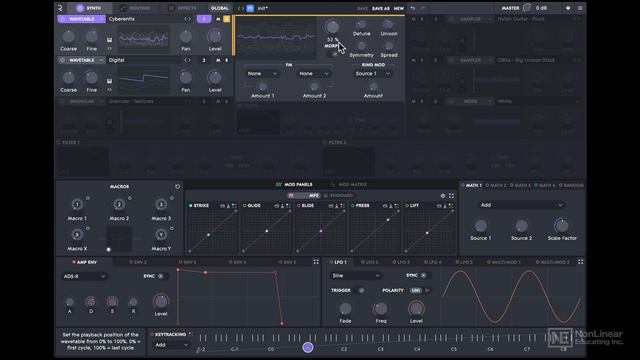Click the Macro 1 knob
Screen dimensions: 640x360
(x=77, y=204)
